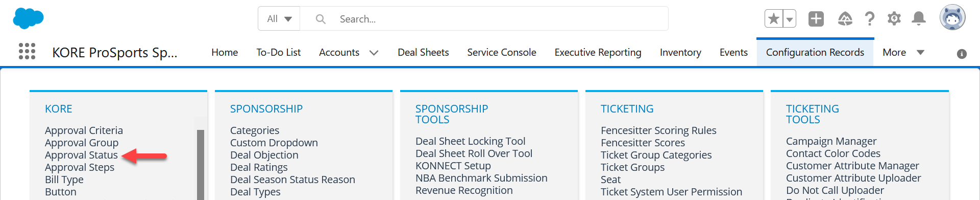Open the user profile avatar
This screenshot has height=200, width=980.
coord(952,18)
